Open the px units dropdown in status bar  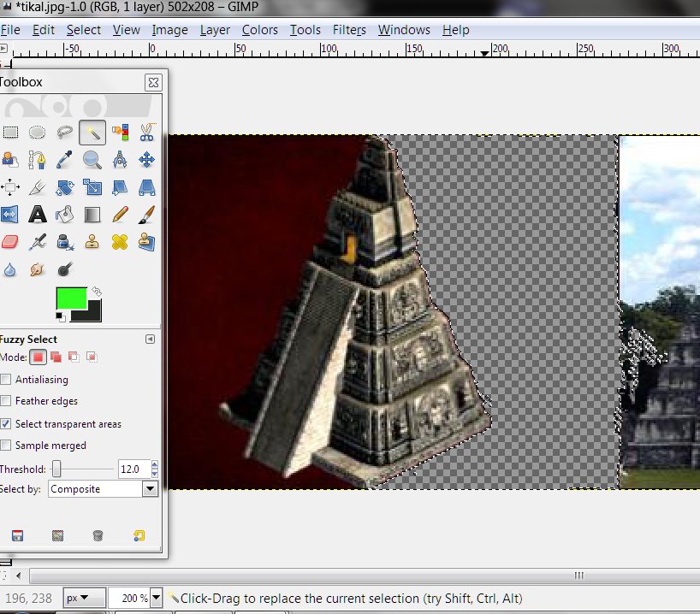click(86, 598)
